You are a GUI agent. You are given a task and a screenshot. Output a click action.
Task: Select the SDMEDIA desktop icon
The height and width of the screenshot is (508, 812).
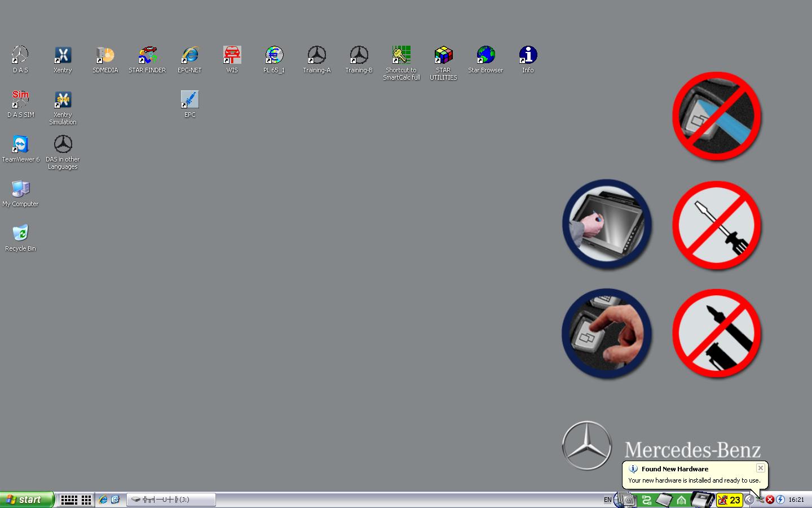pyautogui.click(x=105, y=56)
